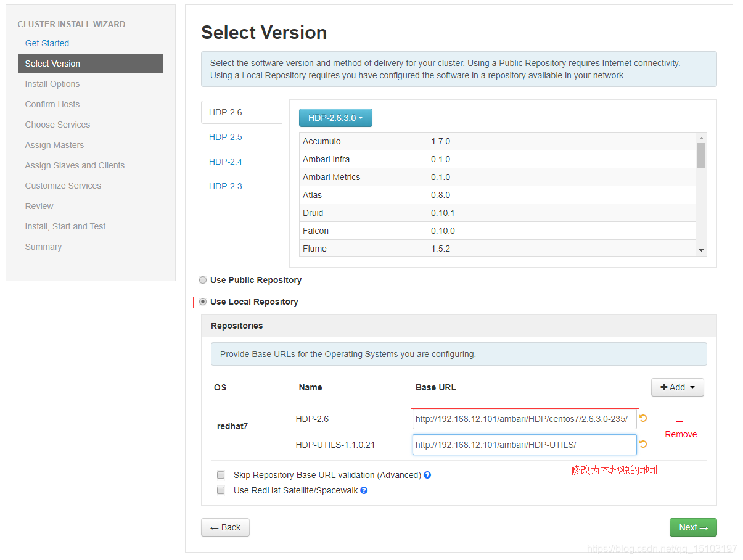Click the Repositories panel heading
Viewport: 743px width, 560px height.
click(x=237, y=326)
